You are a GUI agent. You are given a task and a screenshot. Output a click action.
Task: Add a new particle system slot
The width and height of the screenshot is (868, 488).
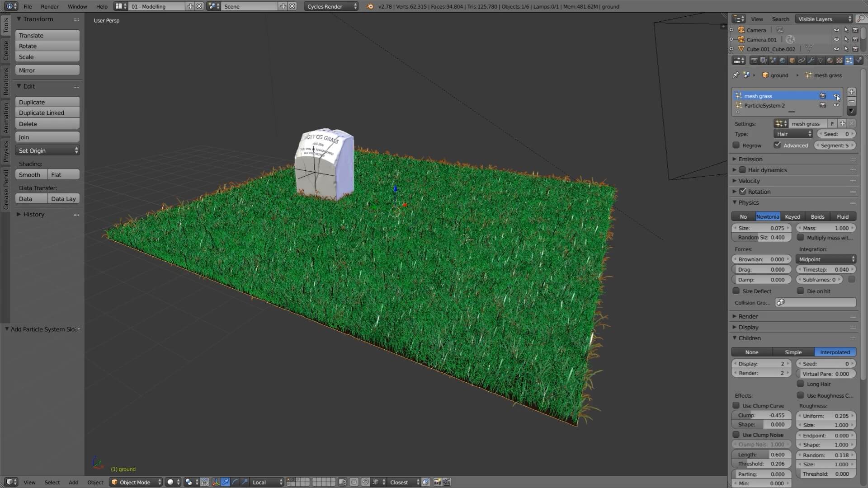click(851, 92)
